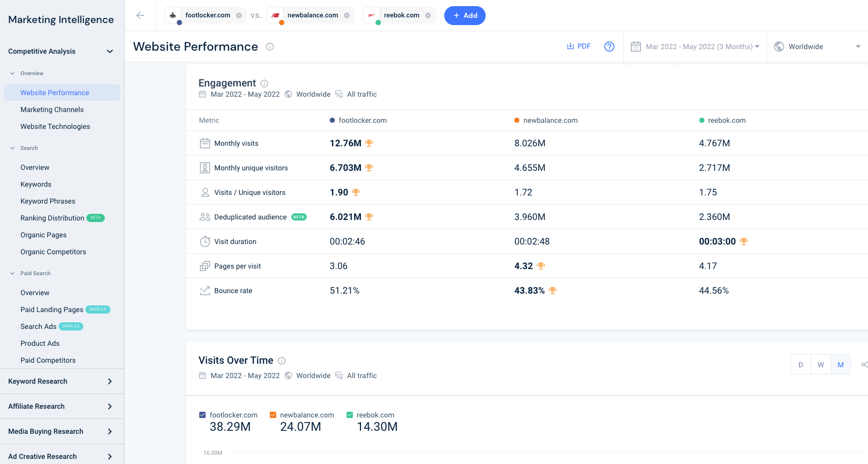Click the Visits / Unique visitors person icon

point(205,192)
